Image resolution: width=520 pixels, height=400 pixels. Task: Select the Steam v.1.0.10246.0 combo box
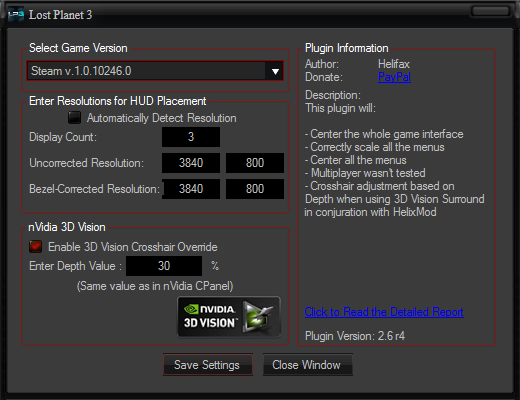pyautogui.click(x=155, y=71)
